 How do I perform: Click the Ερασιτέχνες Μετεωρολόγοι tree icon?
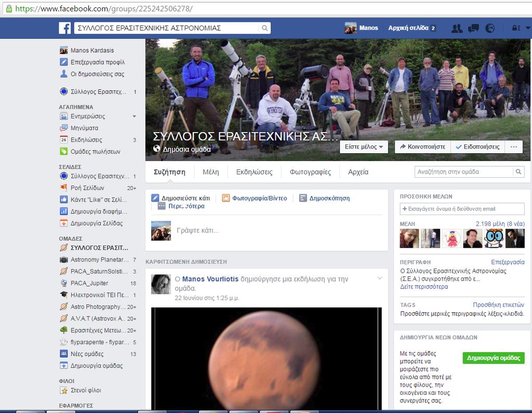tap(64, 330)
